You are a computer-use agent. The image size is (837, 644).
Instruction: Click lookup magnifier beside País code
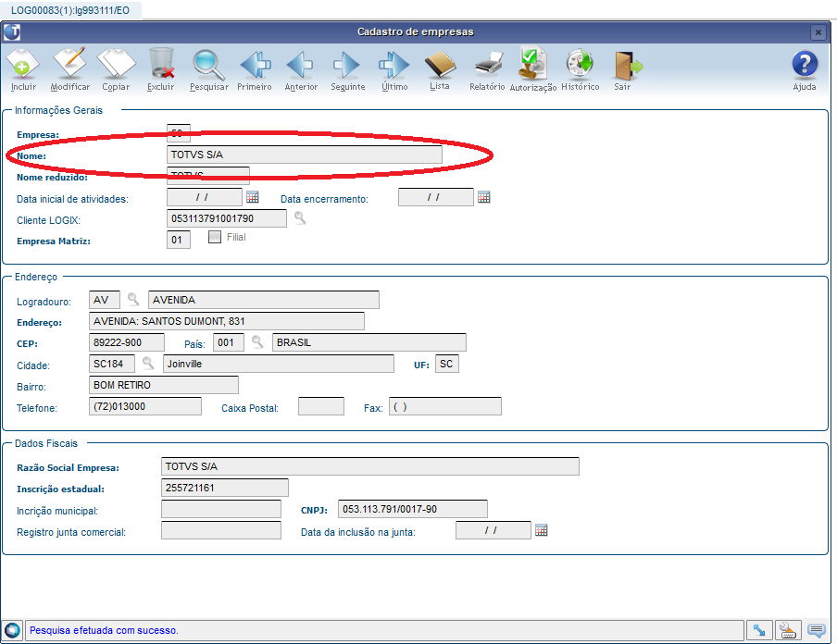pyautogui.click(x=257, y=341)
